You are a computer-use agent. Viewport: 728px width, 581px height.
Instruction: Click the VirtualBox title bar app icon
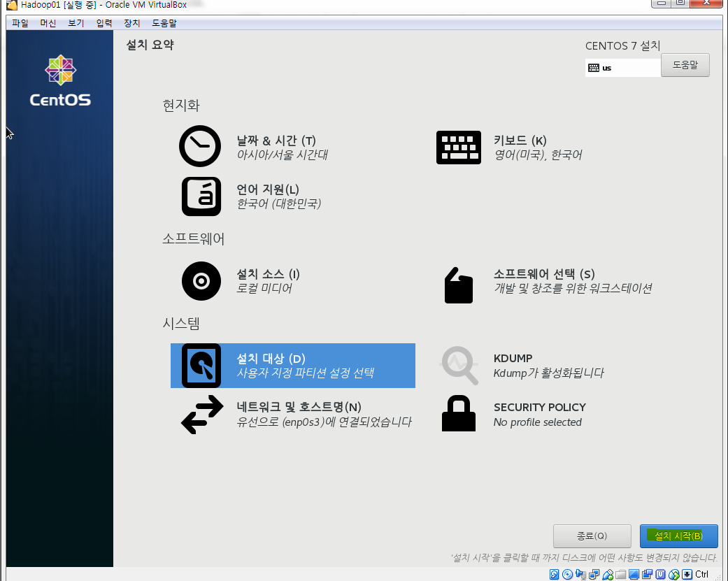[x=12, y=5]
